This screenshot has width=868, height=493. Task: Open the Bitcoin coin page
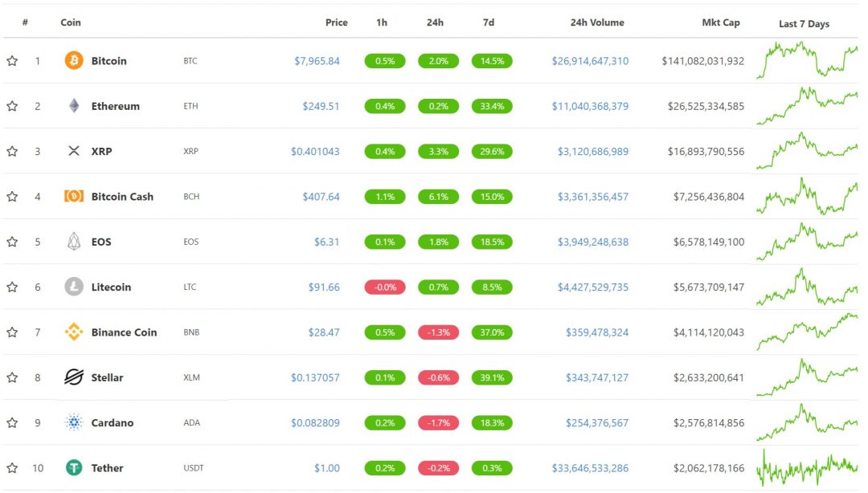(108, 61)
